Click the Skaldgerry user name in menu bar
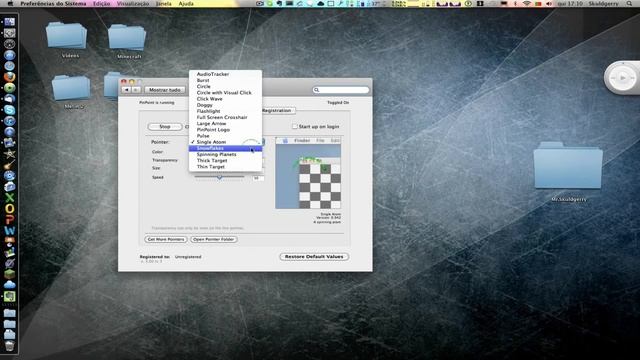Screen dimensions: 640x360 click(x=603, y=4)
